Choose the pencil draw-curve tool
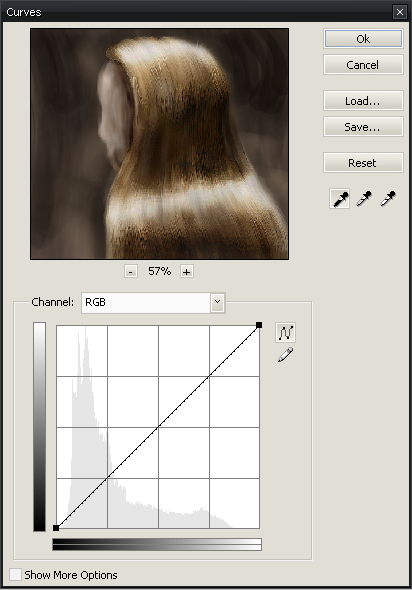This screenshot has width=412, height=590. [285, 355]
